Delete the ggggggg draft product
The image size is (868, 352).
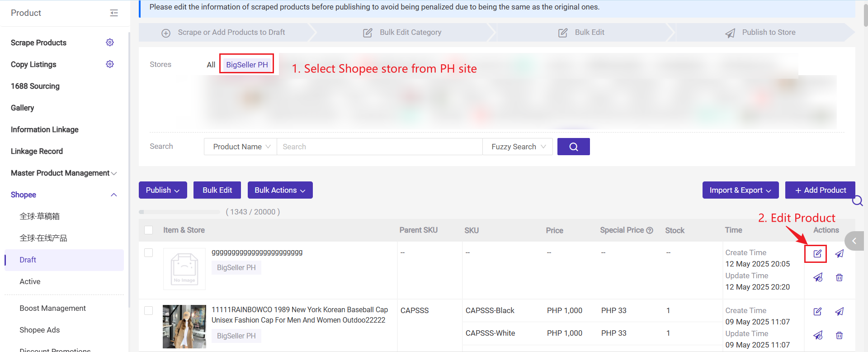pos(839,277)
